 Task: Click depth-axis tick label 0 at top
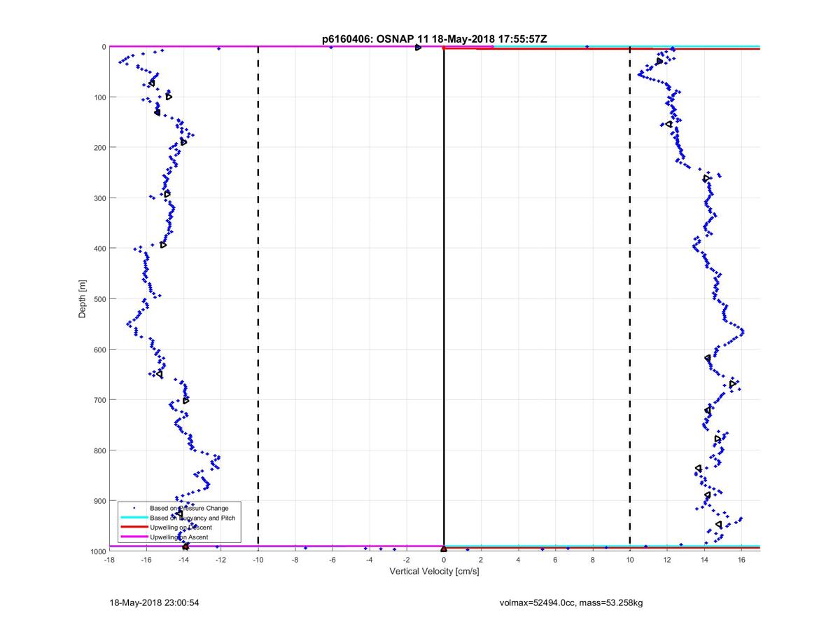coord(104,47)
